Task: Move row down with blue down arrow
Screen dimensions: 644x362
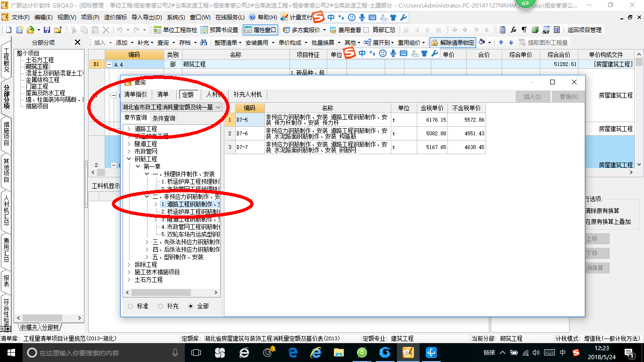Action: [x=511, y=42]
